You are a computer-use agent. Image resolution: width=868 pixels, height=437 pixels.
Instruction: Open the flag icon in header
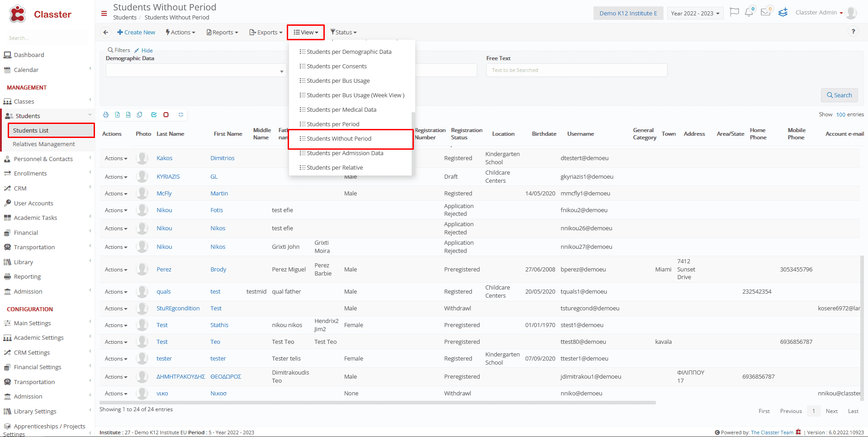coord(735,12)
